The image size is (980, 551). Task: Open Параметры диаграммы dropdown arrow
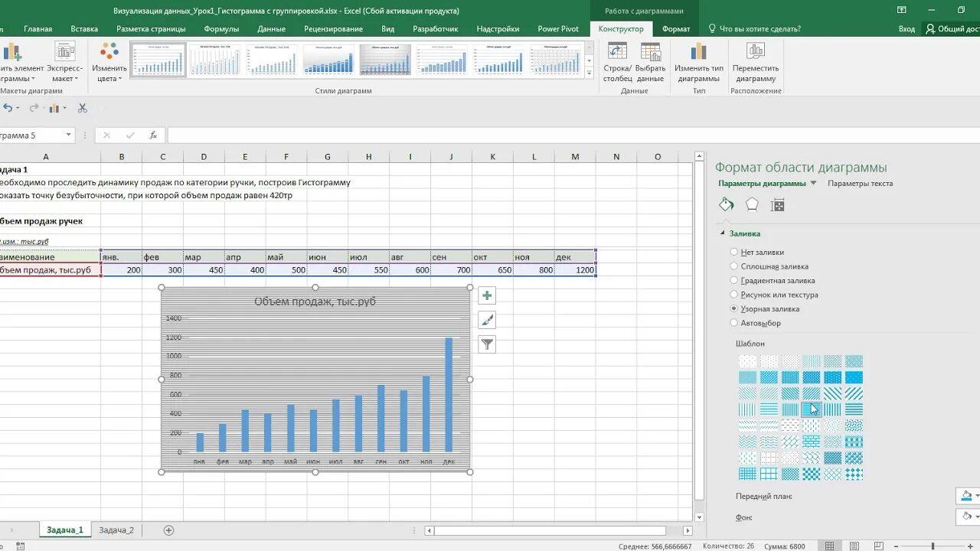click(x=813, y=184)
